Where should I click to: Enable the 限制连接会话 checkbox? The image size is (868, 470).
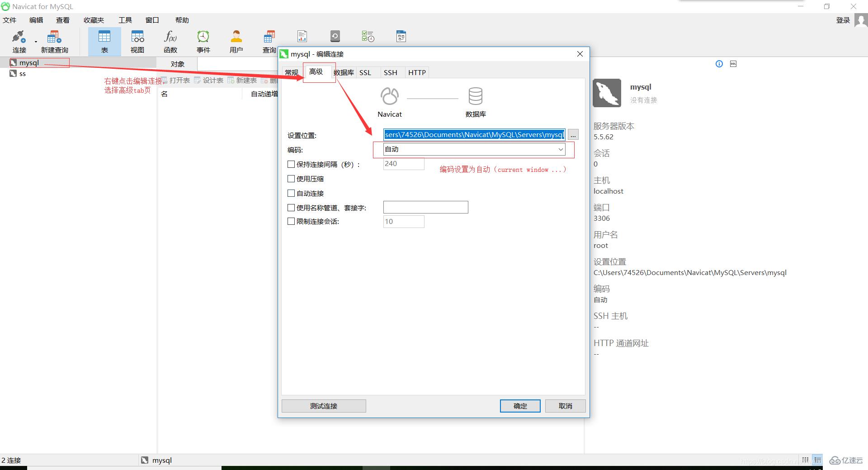291,221
